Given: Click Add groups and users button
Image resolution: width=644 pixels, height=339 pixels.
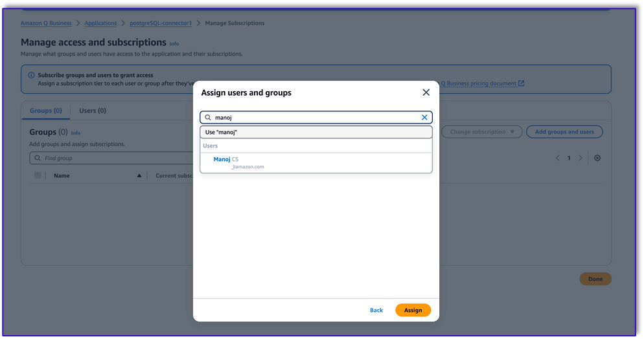Looking at the screenshot, I should [564, 132].
